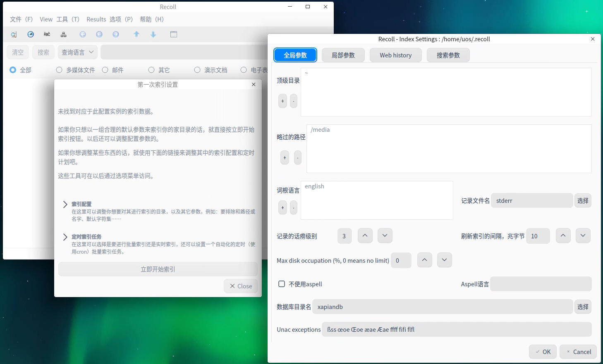Select the 多媒体文件 category filter
Viewport: 603px width, 364px height.
pyautogui.click(x=75, y=70)
